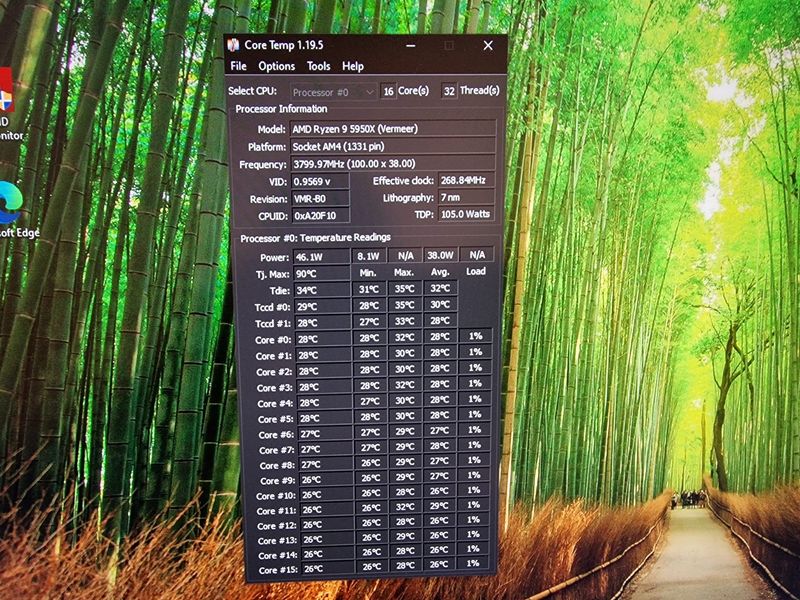Image resolution: width=800 pixels, height=600 pixels.
Task: Click the effective clock value 268.84MHz
Action: (466, 180)
